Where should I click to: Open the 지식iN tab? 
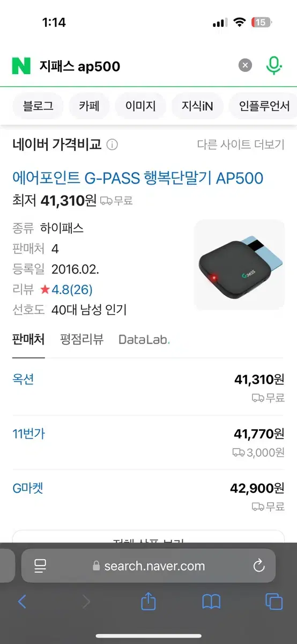(x=197, y=106)
